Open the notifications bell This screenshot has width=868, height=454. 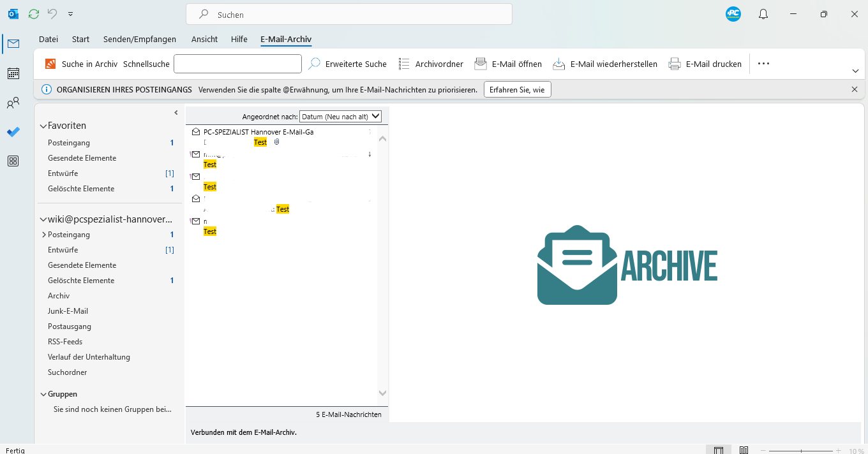[763, 13]
